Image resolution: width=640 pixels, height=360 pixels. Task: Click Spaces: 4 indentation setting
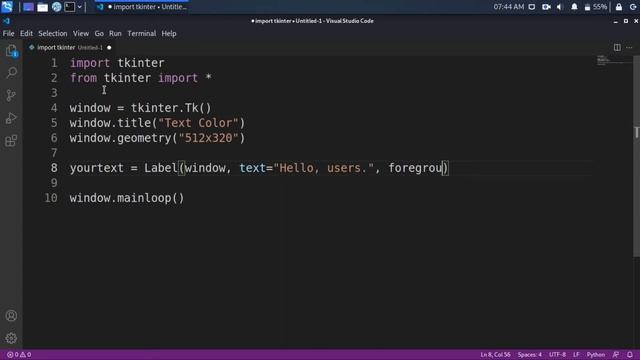[529, 355]
